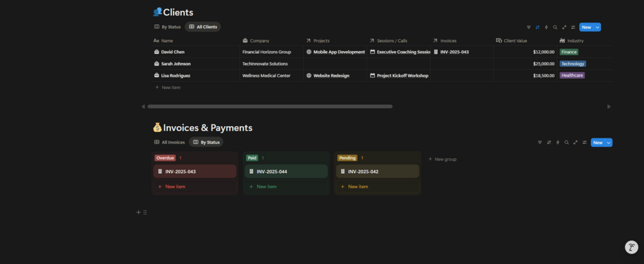Image resolution: width=644 pixels, height=264 pixels.
Task: Select the Healthcare industry tag
Action: (x=572, y=76)
